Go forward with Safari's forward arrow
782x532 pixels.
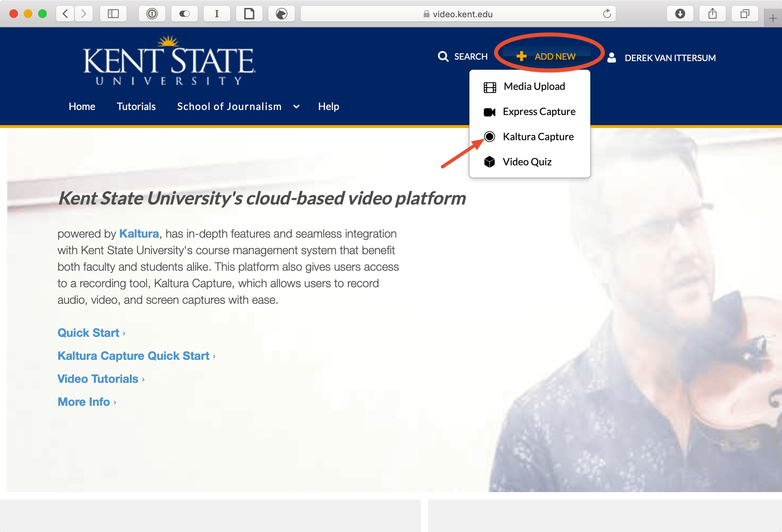tap(84, 14)
